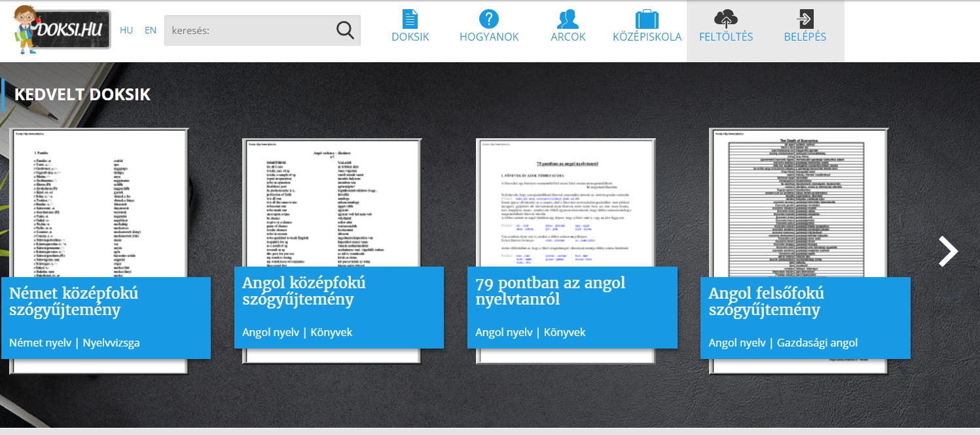Open Angol középfokú szógyűjtemény title
This screenshot has width=980, height=435.
(x=304, y=291)
